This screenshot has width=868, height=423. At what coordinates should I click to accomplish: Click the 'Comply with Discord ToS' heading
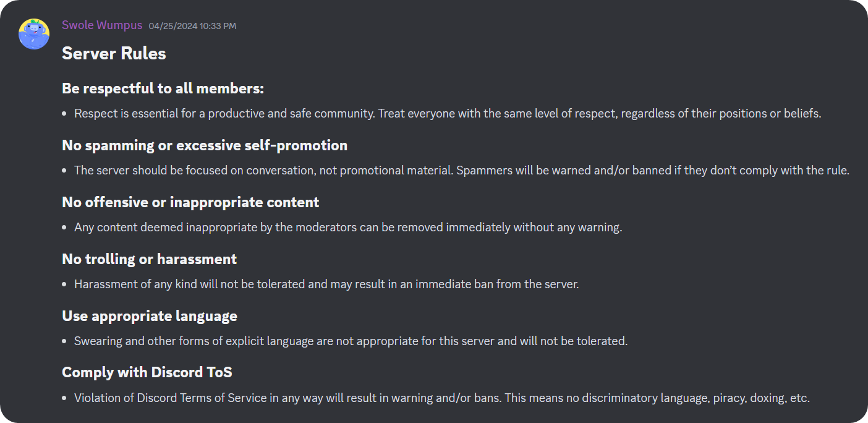[x=147, y=372]
